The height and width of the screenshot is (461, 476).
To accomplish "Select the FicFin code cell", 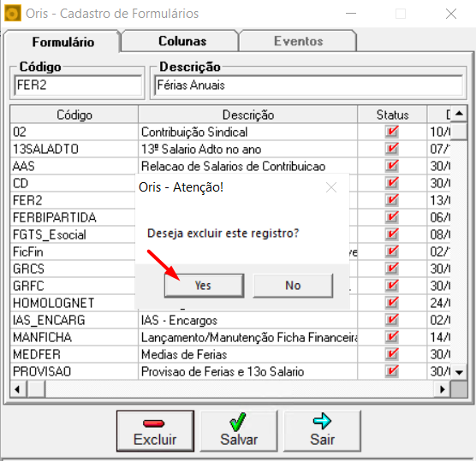I will pyautogui.click(x=73, y=251).
